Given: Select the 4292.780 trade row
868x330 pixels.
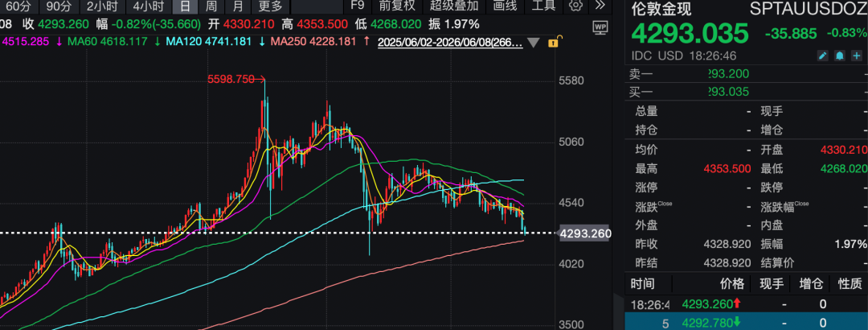Looking at the screenshot, I should pos(746,322).
